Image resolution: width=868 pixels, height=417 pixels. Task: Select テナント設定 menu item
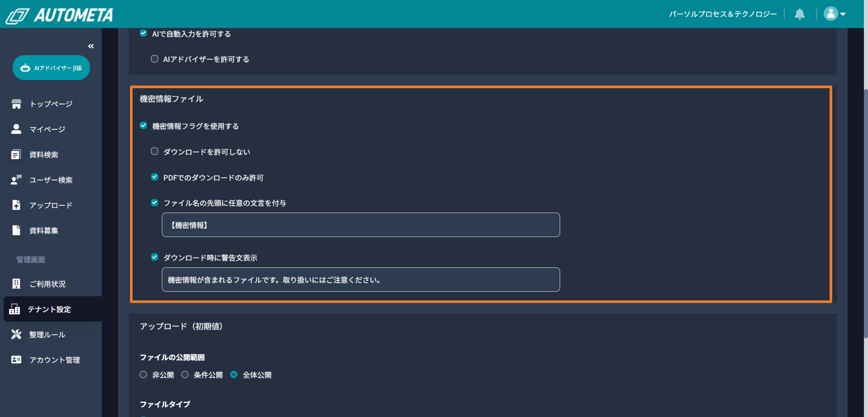(x=53, y=309)
